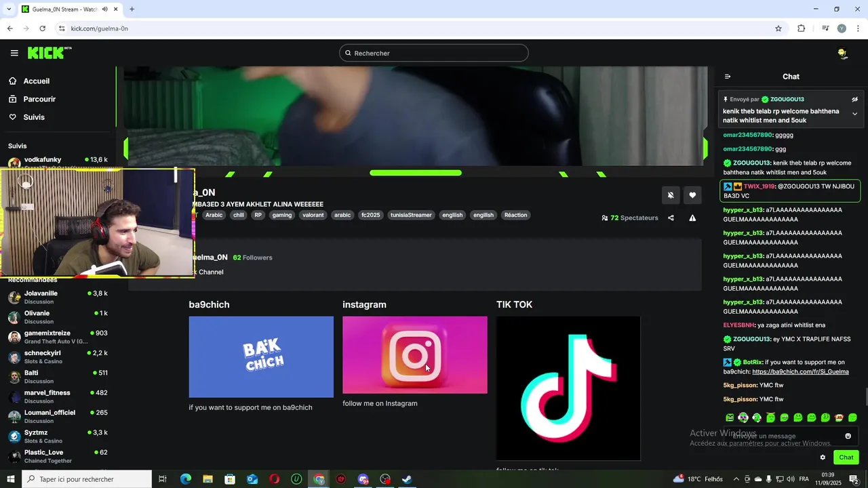Screen dimensions: 868x488
Task: Open schneckyirl recommended channel
Action: 58,357
